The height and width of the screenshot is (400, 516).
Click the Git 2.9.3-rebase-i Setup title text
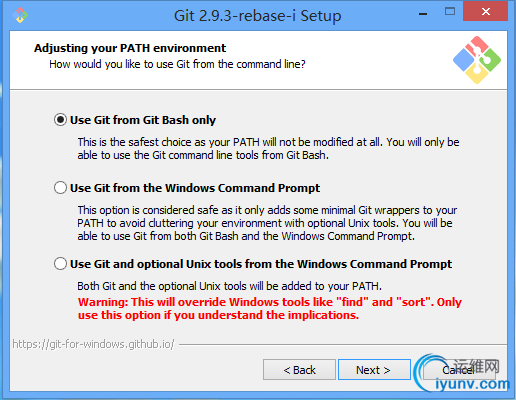point(258,16)
